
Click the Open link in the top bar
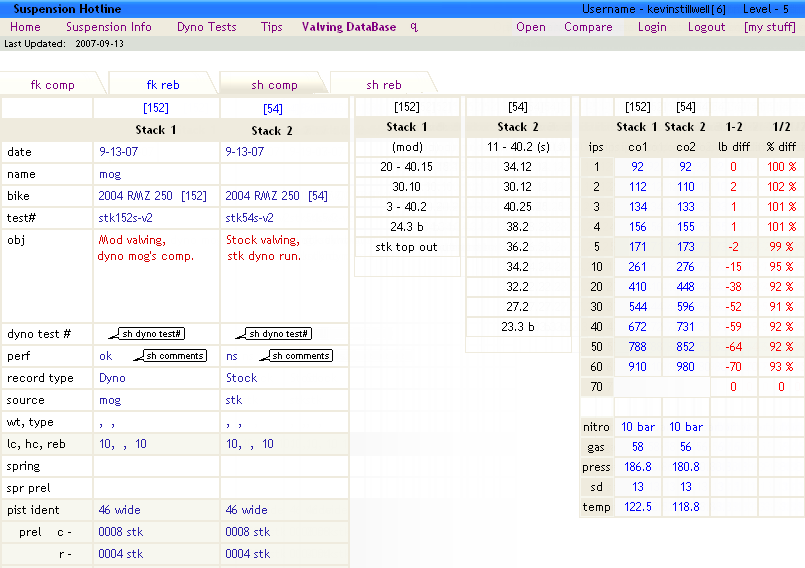click(x=531, y=27)
